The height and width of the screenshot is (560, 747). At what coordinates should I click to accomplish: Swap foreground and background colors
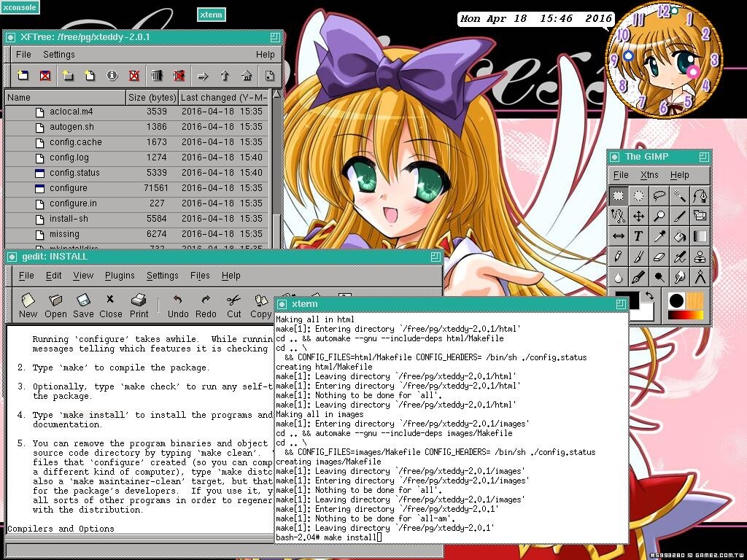coord(649,295)
